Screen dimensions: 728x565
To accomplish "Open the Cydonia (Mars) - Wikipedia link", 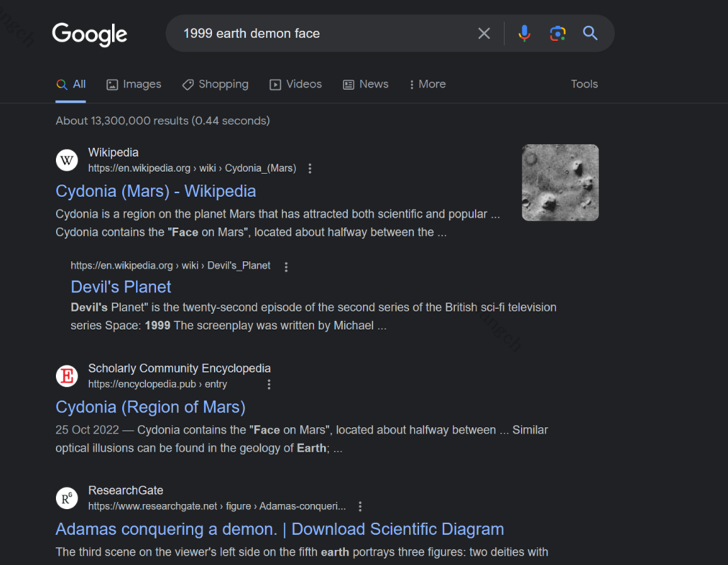I will pyautogui.click(x=155, y=191).
